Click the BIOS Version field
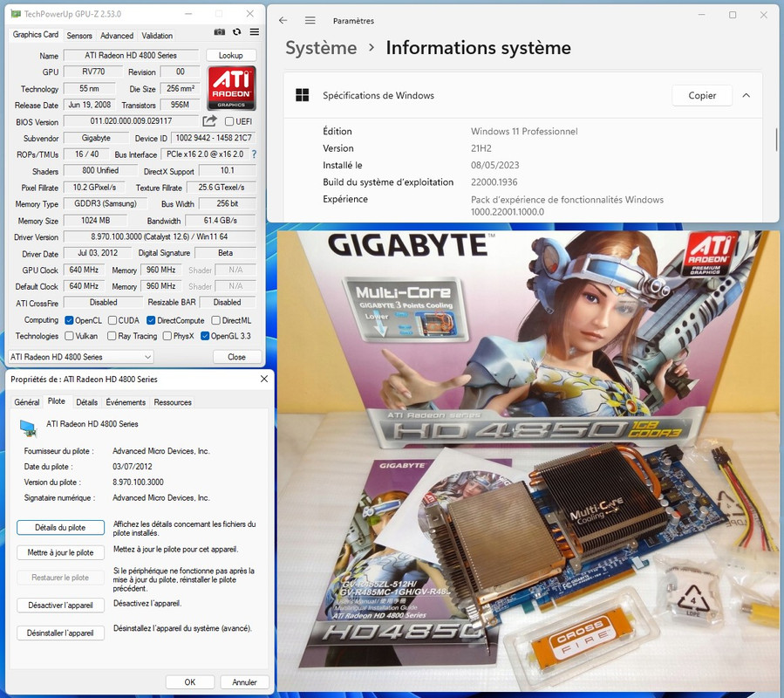Viewport: 784px width, 698px height. (x=131, y=121)
